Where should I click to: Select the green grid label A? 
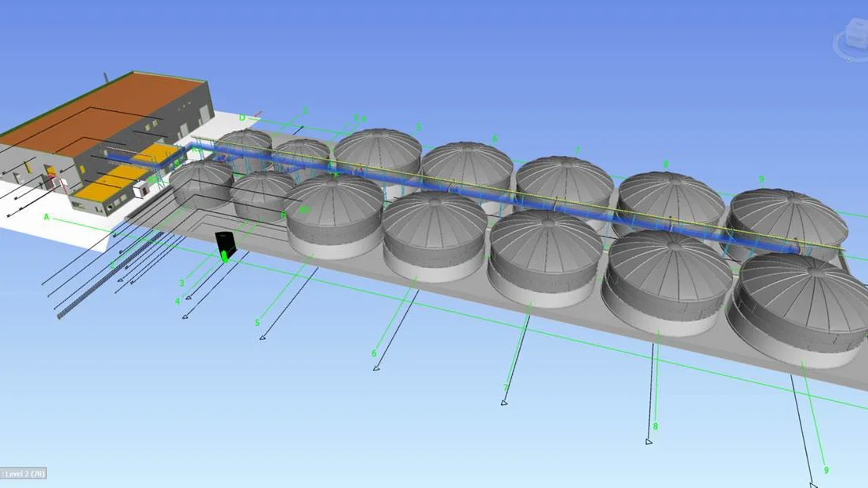[x=46, y=216]
